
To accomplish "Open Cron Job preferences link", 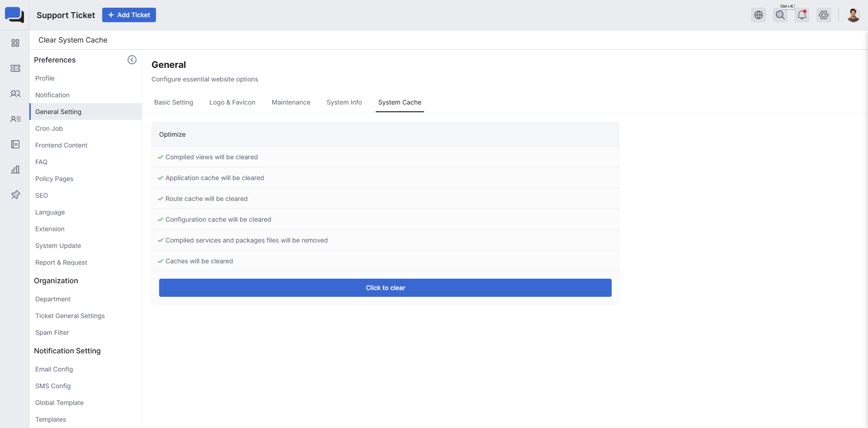I will coord(49,128).
